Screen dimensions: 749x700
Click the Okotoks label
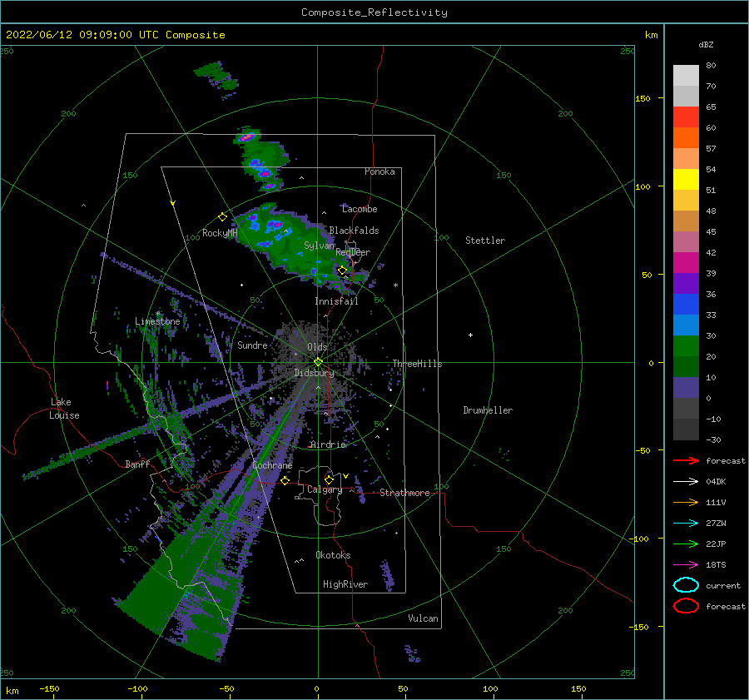click(x=333, y=555)
